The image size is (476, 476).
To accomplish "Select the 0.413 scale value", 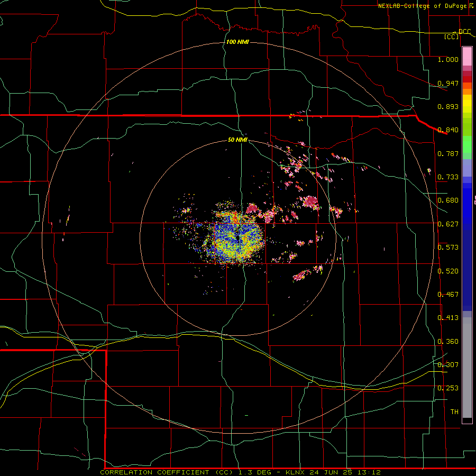I will (x=448, y=318).
